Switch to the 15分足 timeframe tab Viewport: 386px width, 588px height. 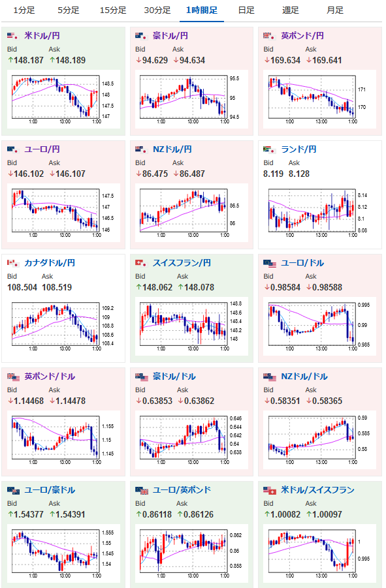(x=113, y=10)
